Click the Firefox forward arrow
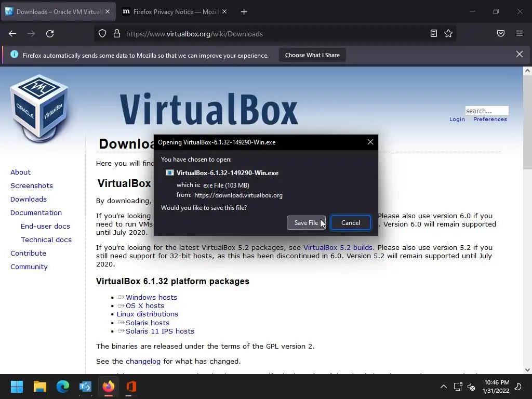 pos(31,34)
